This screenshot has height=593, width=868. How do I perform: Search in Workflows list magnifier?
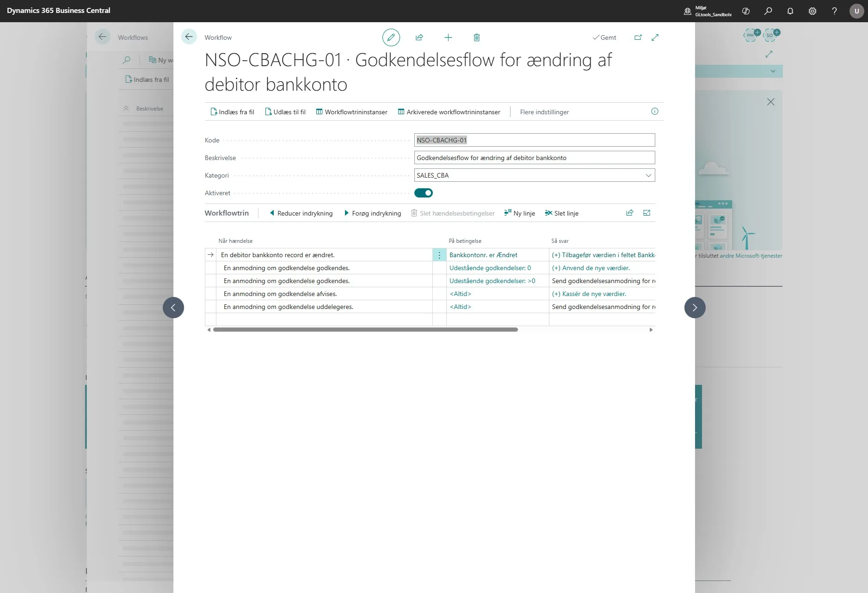[x=126, y=60]
